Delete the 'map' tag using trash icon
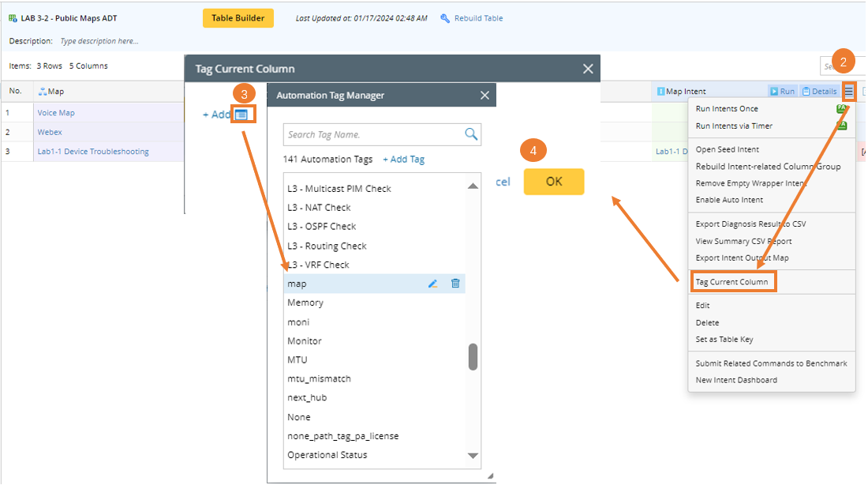Image resolution: width=868 pixels, height=485 pixels. coord(455,284)
